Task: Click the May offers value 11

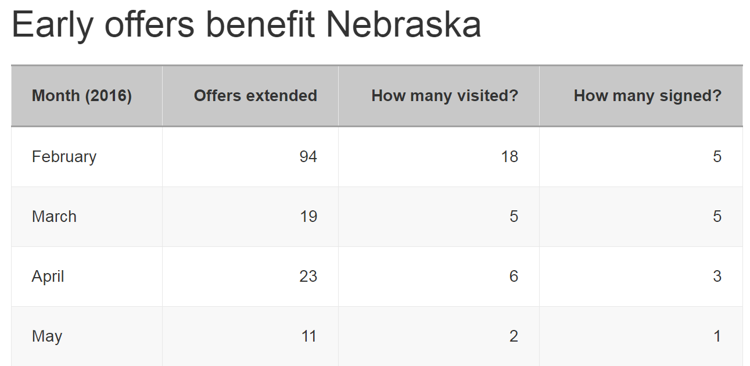Action: pyautogui.click(x=309, y=336)
